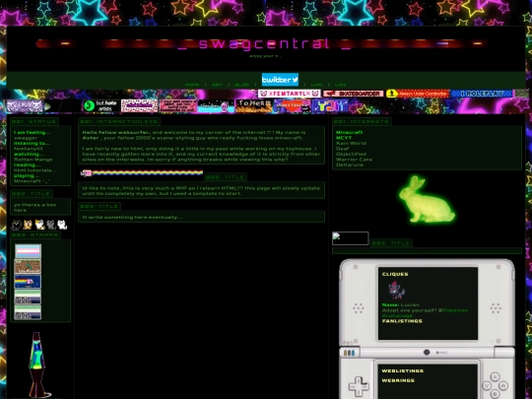Click 'Deltarune' in interests
Image resolution: width=532 pixels, height=399 pixels.
click(x=350, y=165)
